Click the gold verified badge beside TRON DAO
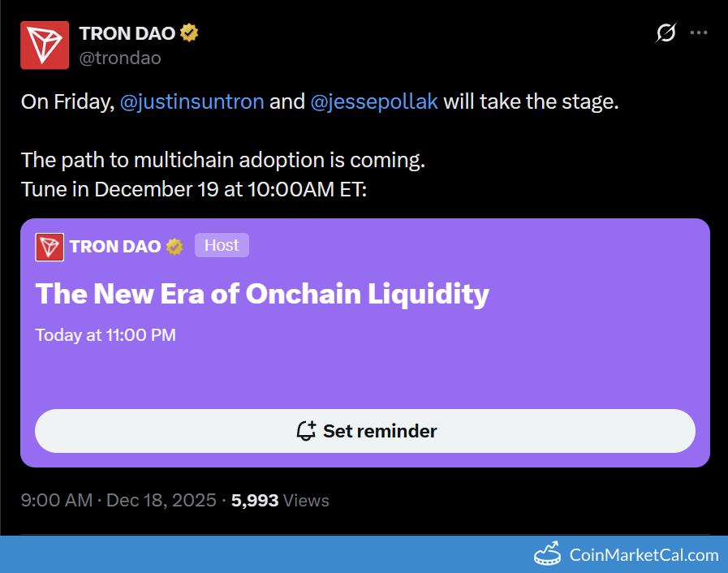 [190, 33]
